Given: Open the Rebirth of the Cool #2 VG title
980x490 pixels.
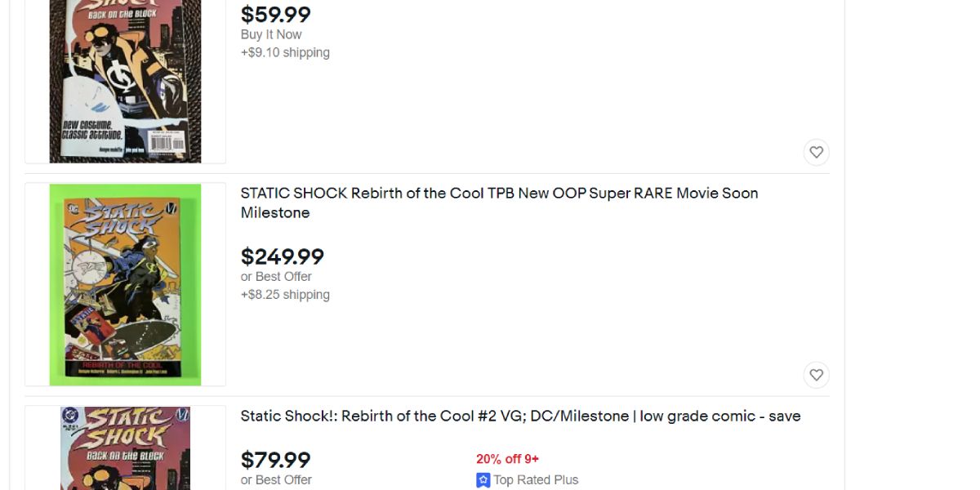Looking at the screenshot, I should tap(520, 416).
